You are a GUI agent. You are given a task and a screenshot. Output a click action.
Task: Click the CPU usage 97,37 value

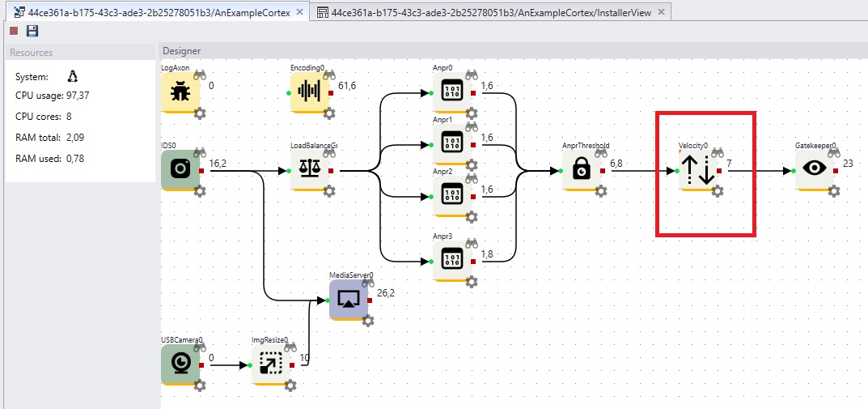click(x=78, y=96)
